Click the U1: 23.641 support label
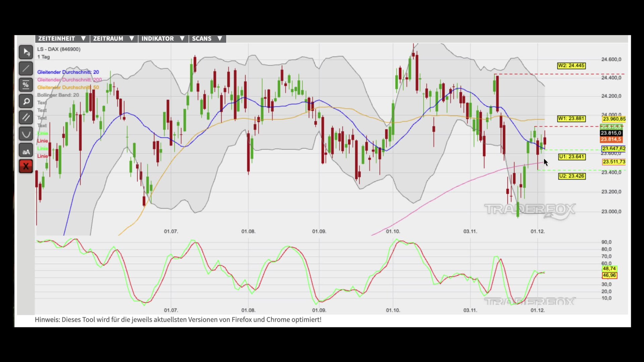Screen dimensions: 644x362 coord(572,157)
